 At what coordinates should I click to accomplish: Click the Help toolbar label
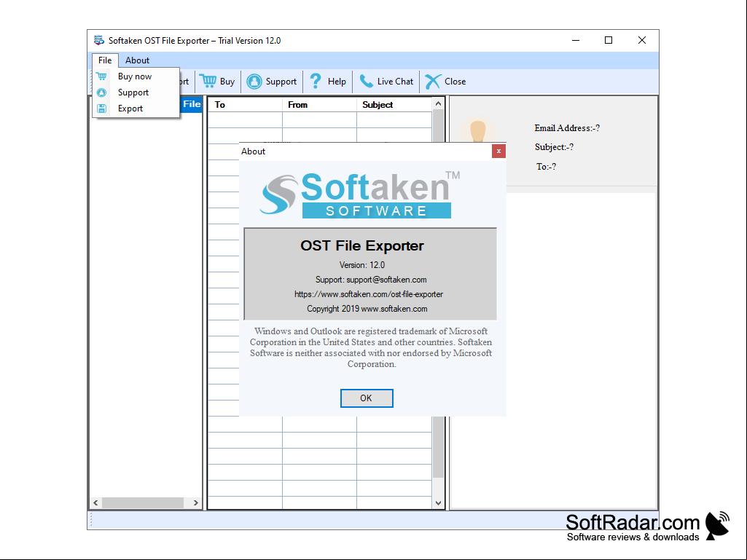point(337,82)
